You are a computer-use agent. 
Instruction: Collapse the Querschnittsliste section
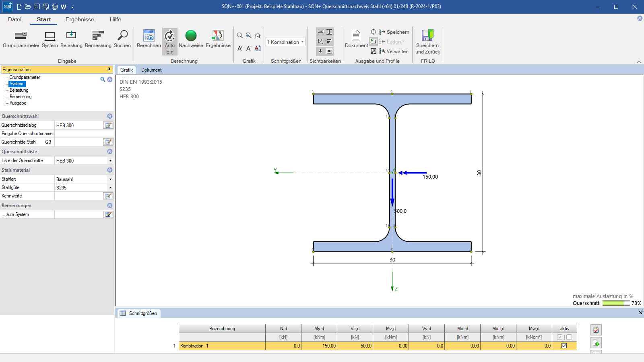click(109, 152)
